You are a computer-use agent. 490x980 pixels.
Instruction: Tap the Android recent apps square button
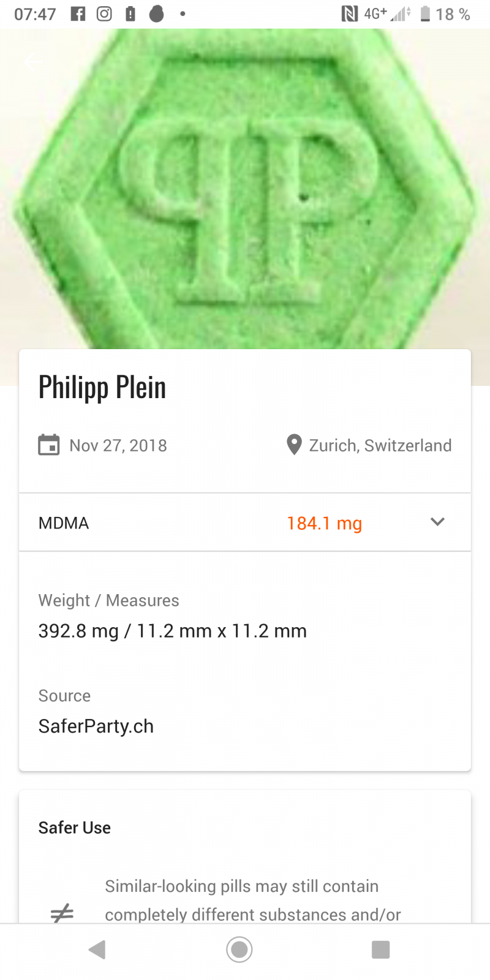[380, 950]
